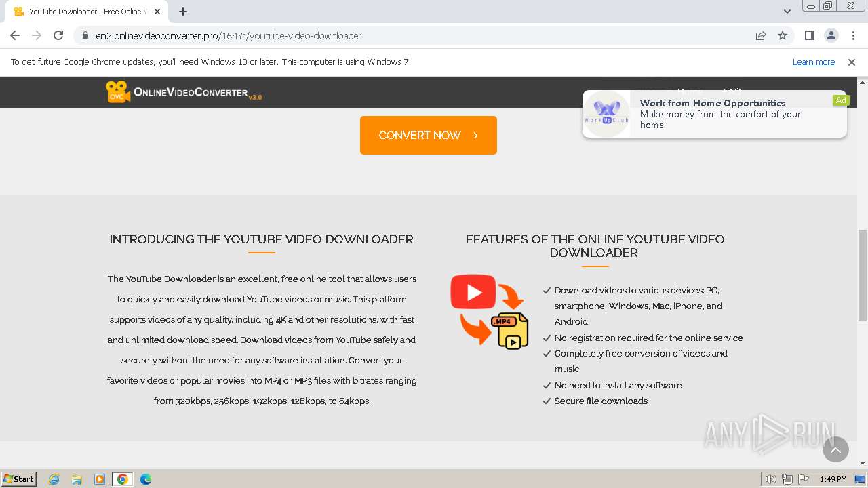Open the Learn more link
The width and height of the screenshot is (868, 488).
[x=814, y=62]
